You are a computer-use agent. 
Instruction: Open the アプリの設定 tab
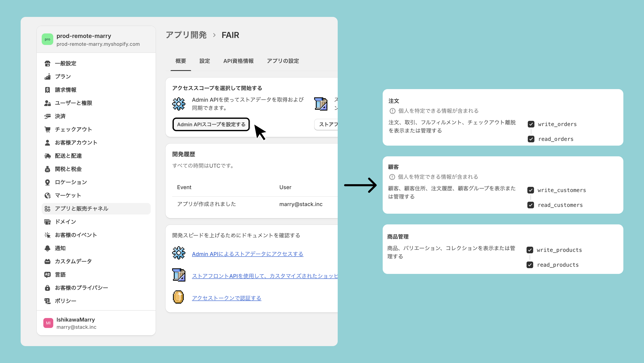point(283,61)
